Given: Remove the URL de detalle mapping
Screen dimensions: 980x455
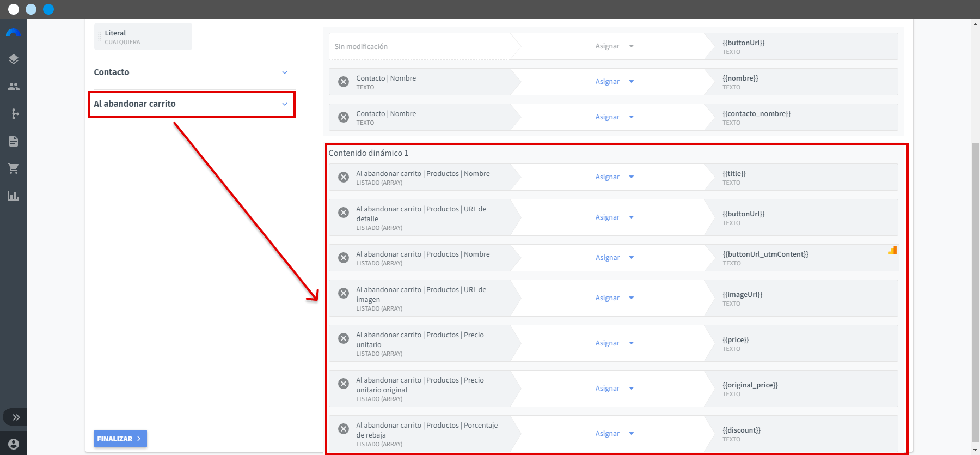Looking at the screenshot, I should (x=344, y=213).
